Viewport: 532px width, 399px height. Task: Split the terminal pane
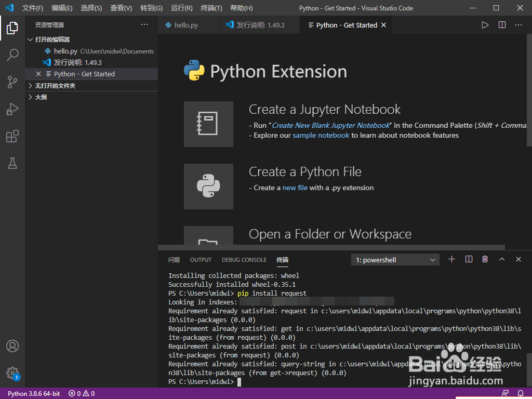click(469, 259)
